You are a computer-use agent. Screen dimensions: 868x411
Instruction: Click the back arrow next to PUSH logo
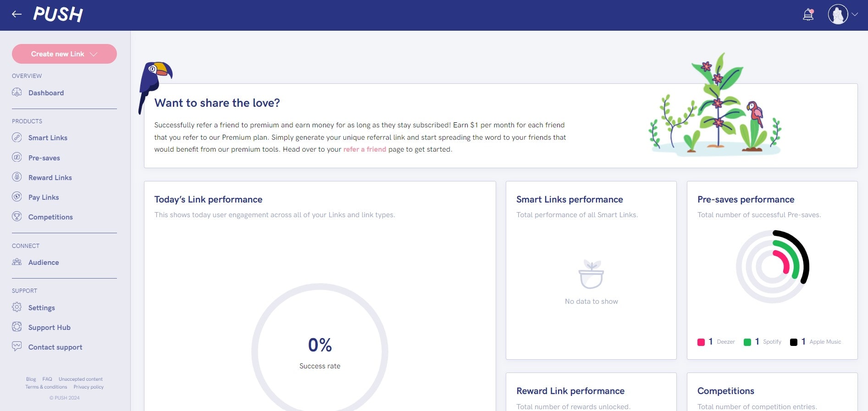coord(17,14)
